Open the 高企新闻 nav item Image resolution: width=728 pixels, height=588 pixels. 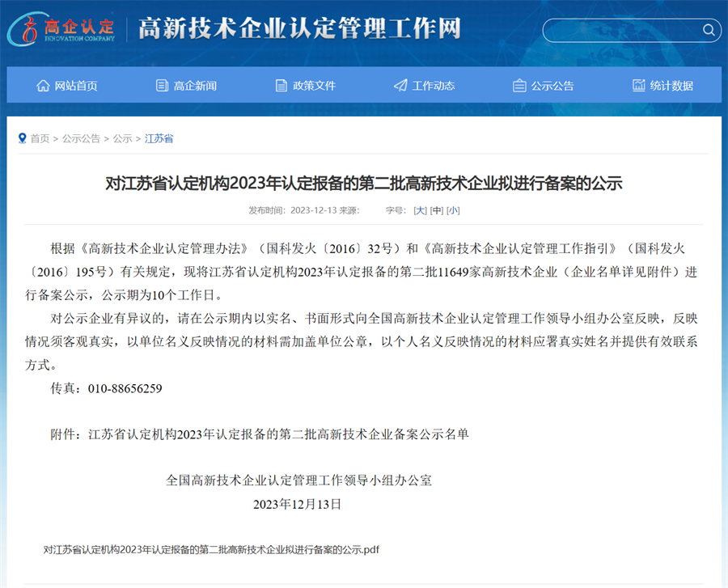(x=195, y=86)
